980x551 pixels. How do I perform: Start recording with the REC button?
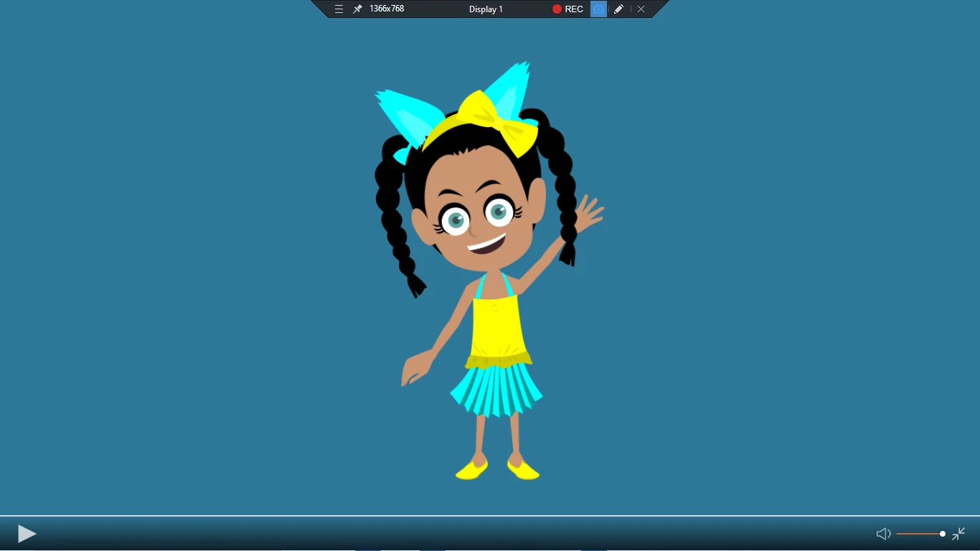(573, 9)
